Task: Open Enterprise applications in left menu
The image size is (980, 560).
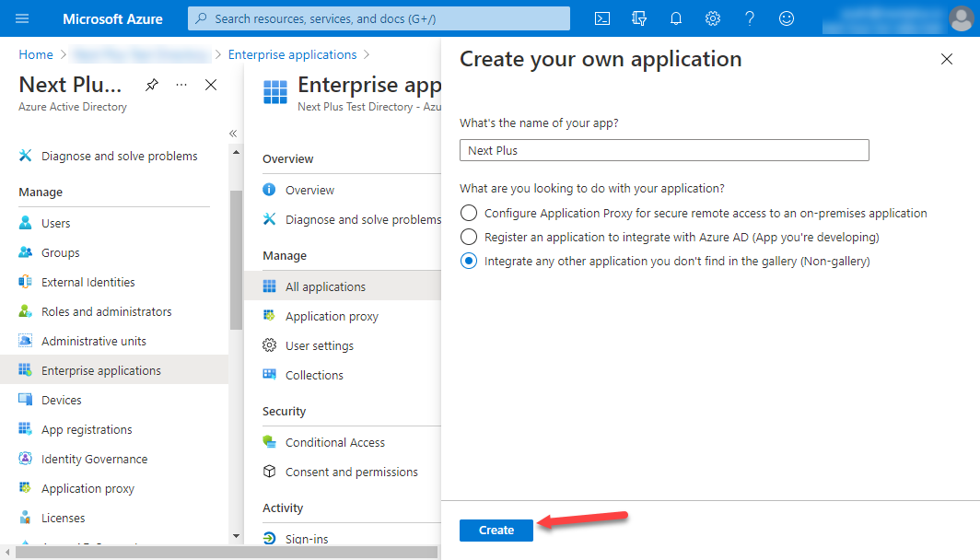Action: [114, 370]
